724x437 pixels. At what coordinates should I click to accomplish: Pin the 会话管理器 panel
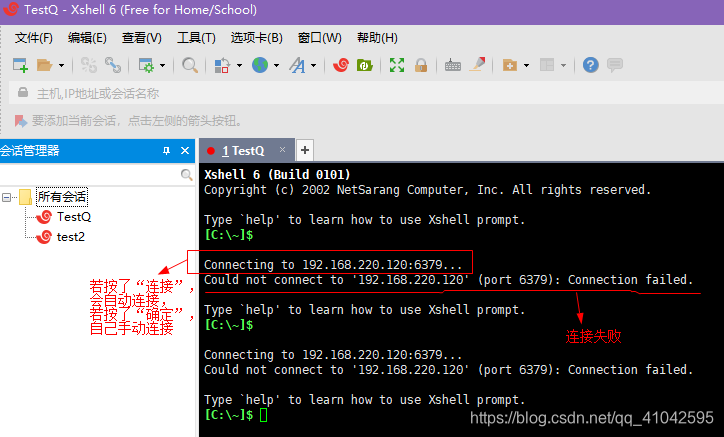pos(166,151)
